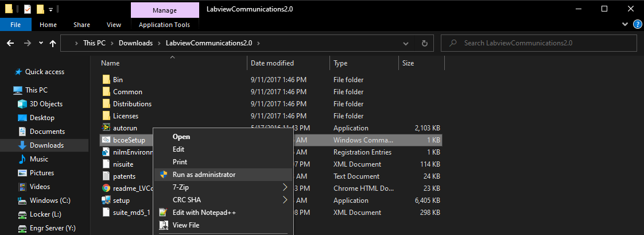Expand the CRC SHA submenu arrow

(285, 200)
